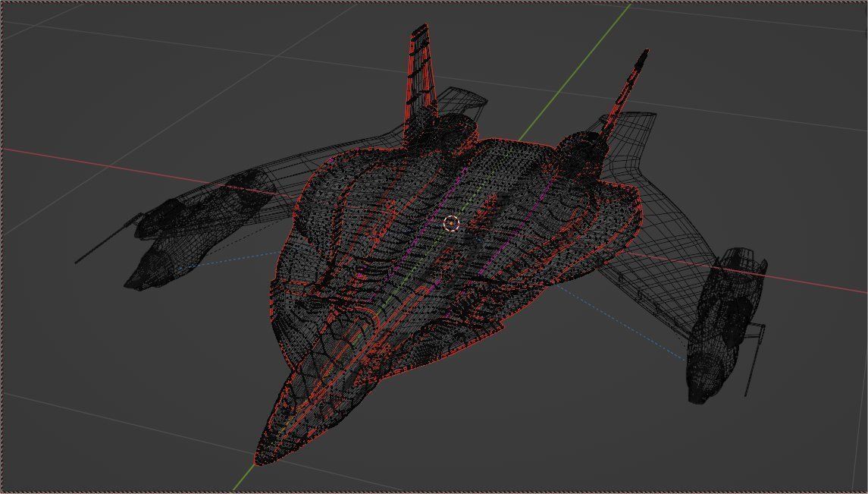Click the 3D cursor crosshair
Viewport: 868px width, 494px height.
click(452, 222)
